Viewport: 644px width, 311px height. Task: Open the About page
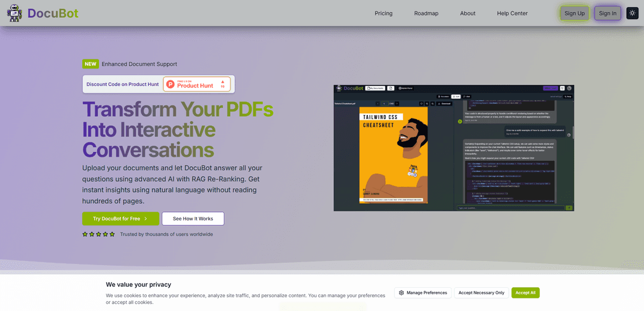point(467,13)
